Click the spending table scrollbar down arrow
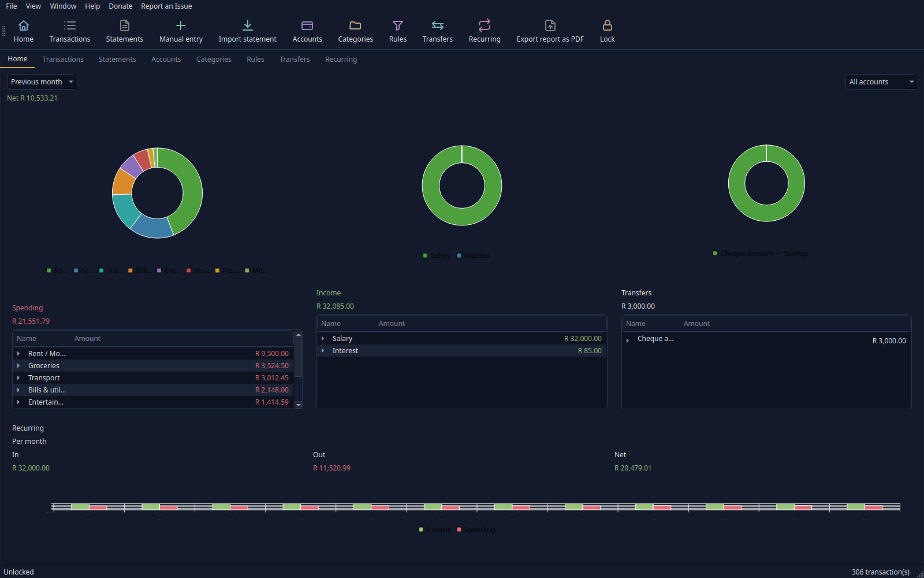 pos(299,405)
